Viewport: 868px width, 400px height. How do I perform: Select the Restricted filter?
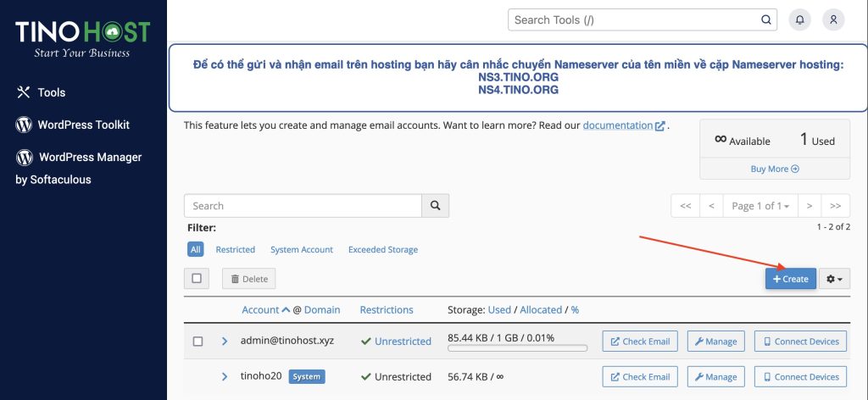click(x=236, y=249)
